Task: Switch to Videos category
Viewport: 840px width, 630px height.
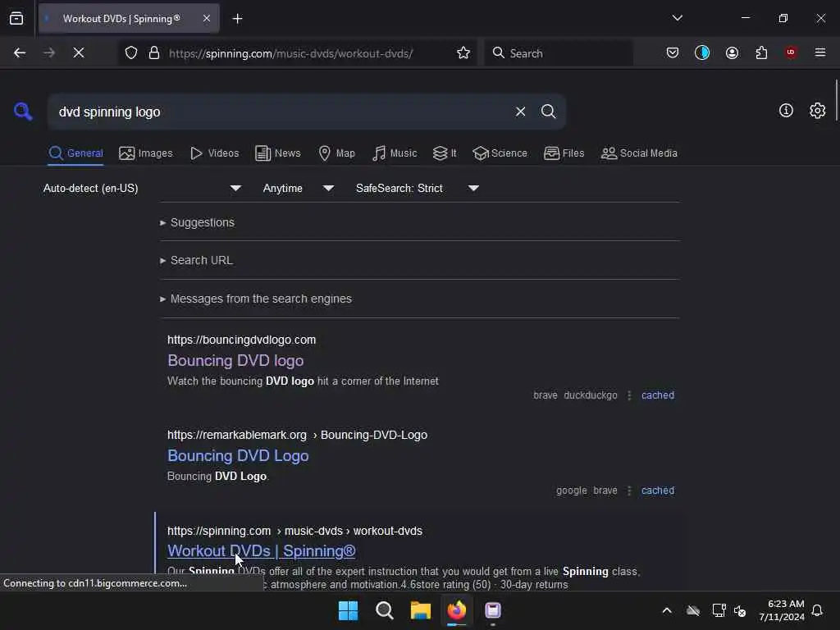Action: pos(214,153)
